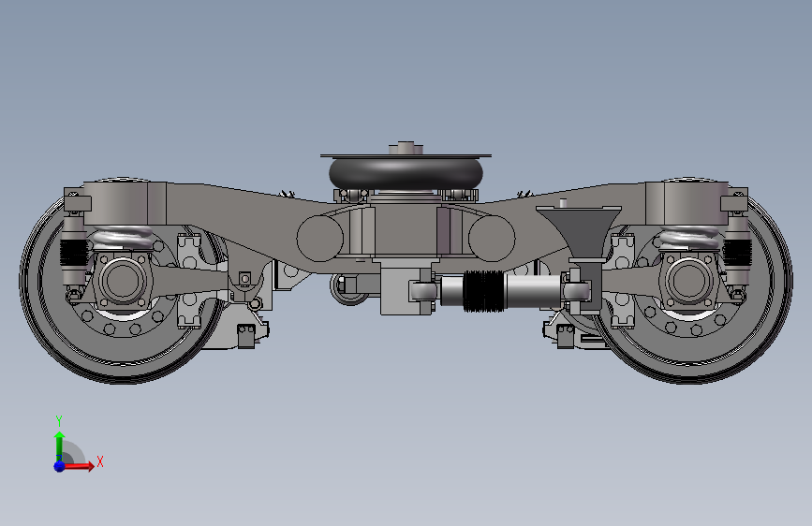Image resolution: width=812 pixels, height=526 pixels.
Task: Select the right circular outline on side frame
Action: tap(492, 238)
